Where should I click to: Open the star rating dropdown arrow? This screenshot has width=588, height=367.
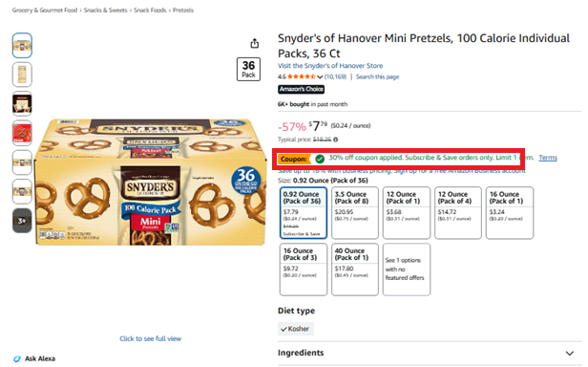pos(320,77)
